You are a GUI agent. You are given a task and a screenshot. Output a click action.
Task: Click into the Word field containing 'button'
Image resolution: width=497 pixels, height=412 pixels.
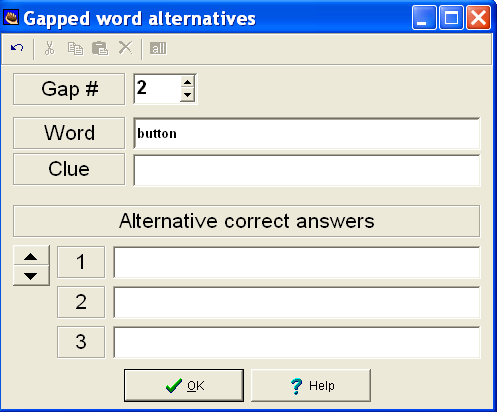click(x=307, y=133)
